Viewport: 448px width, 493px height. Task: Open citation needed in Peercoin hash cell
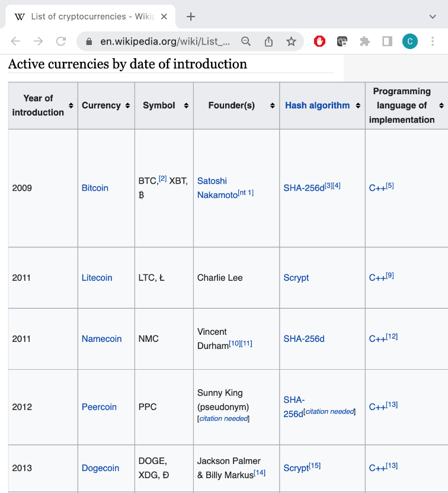tap(329, 412)
